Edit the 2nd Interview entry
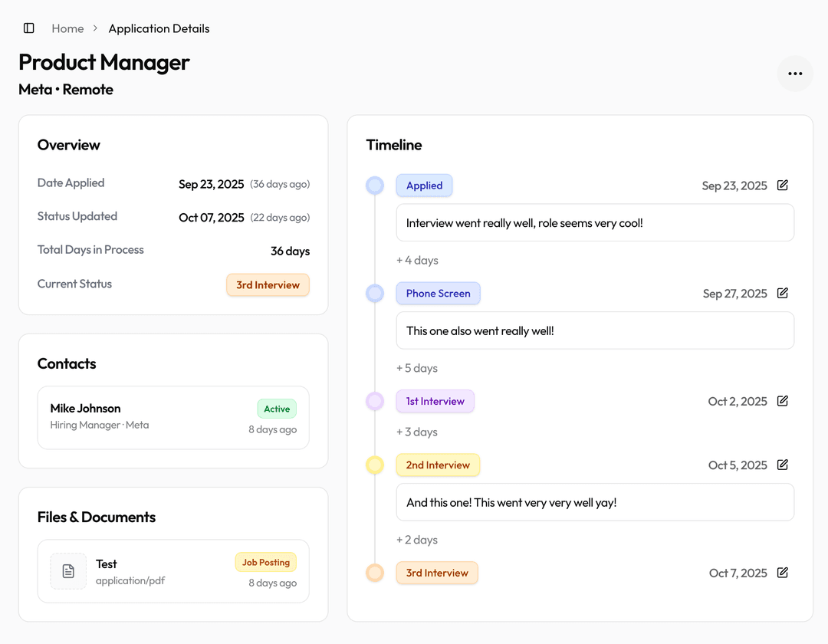Screen dimensions: 828x644 click(781, 465)
